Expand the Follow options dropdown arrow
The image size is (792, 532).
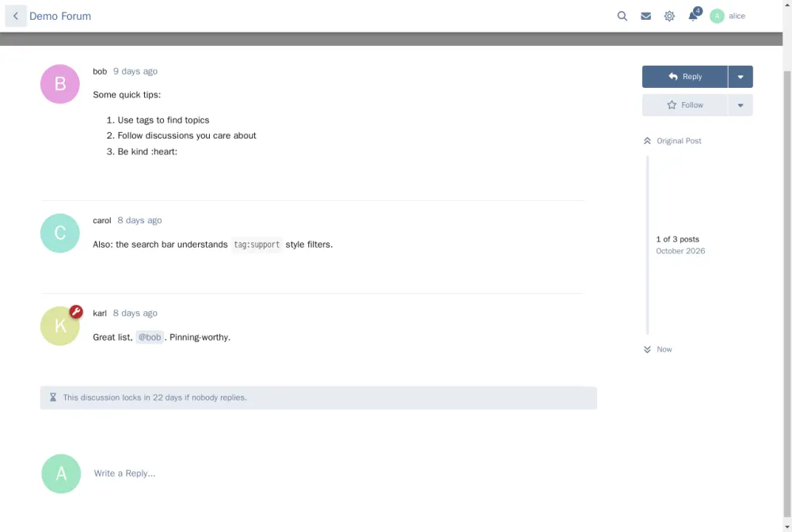tap(741, 105)
